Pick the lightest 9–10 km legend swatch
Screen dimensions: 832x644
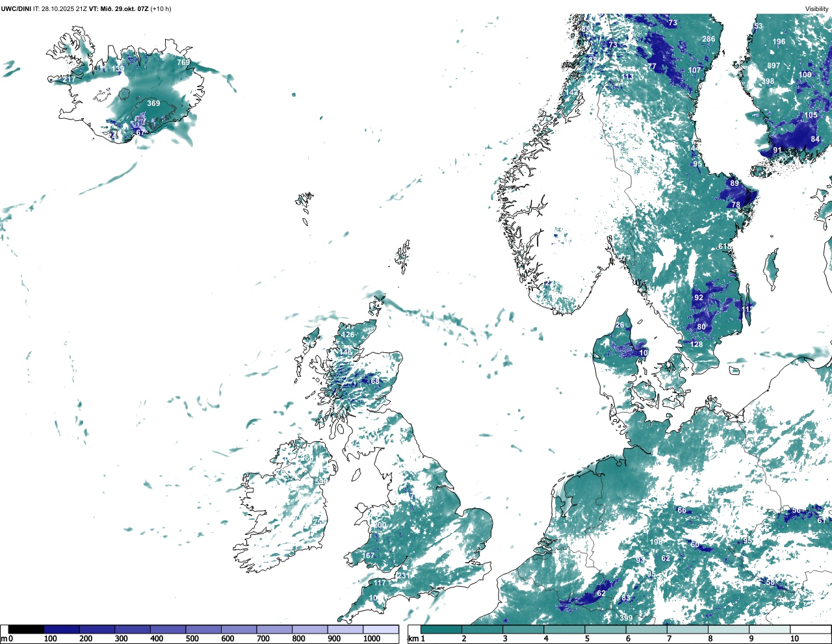pos(770,629)
